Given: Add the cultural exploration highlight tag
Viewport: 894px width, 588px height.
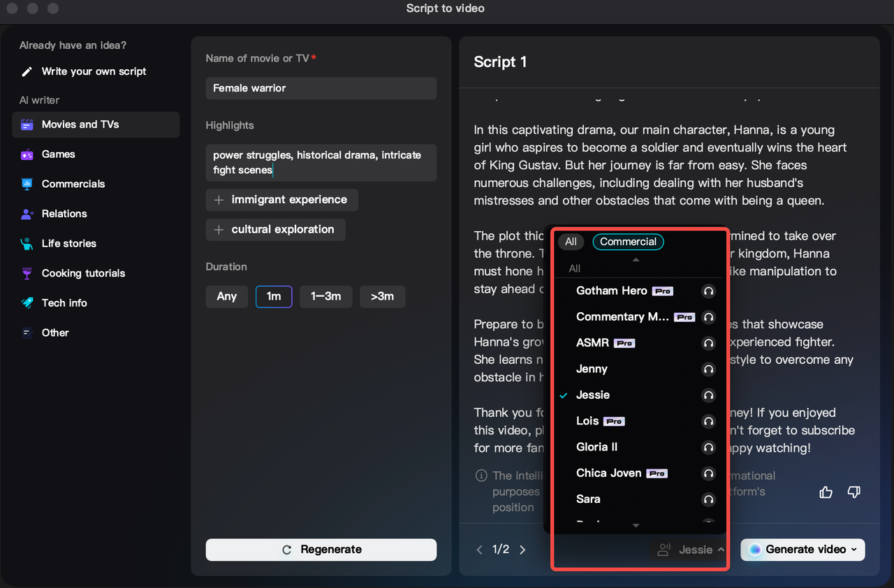Looking at the screenshot, I should [x=275, y=229].
